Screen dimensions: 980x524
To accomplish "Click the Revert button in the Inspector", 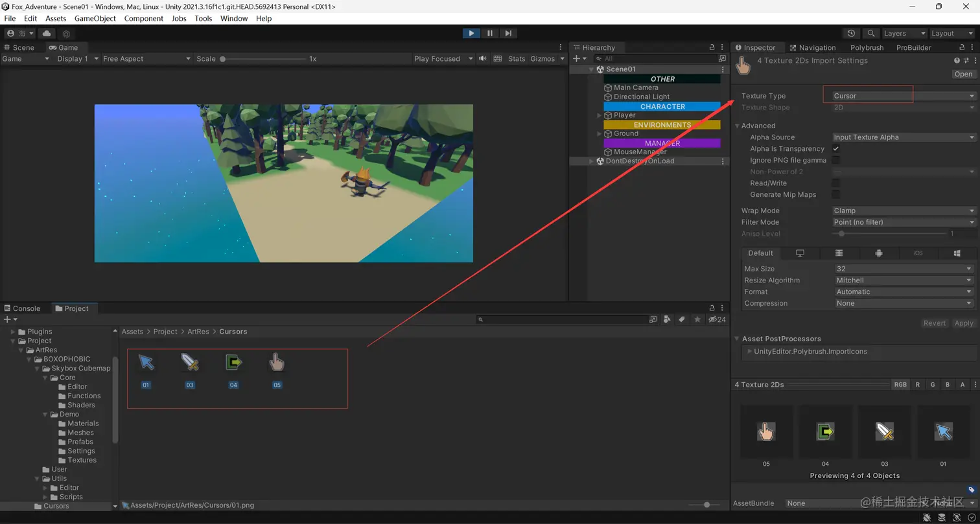I will click(x=935, y=323).
